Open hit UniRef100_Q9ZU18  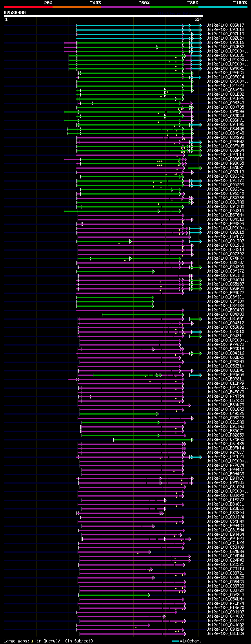[225, 29]
